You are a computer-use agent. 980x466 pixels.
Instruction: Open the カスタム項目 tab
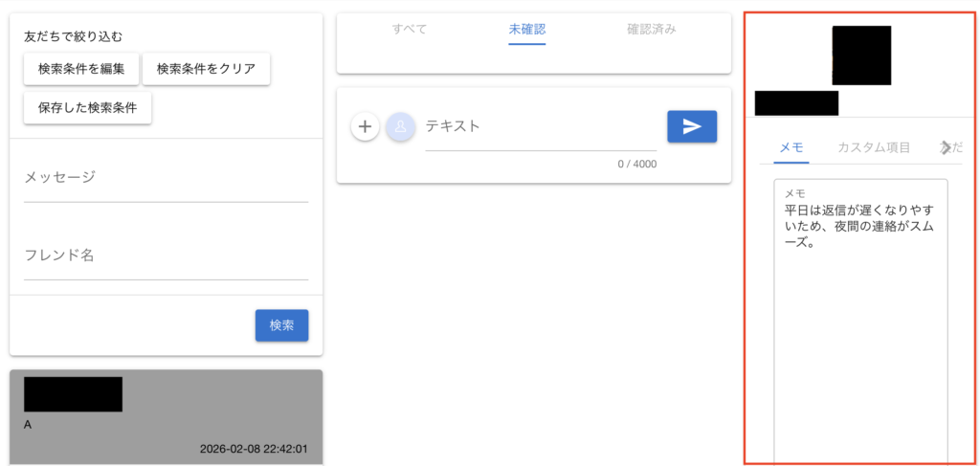tap(874, 147)
